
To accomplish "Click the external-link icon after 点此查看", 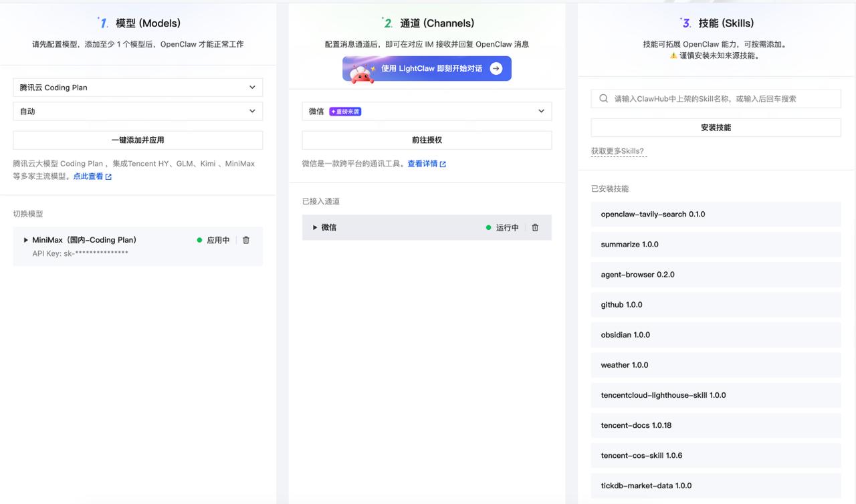I will (x=109, y=176).
